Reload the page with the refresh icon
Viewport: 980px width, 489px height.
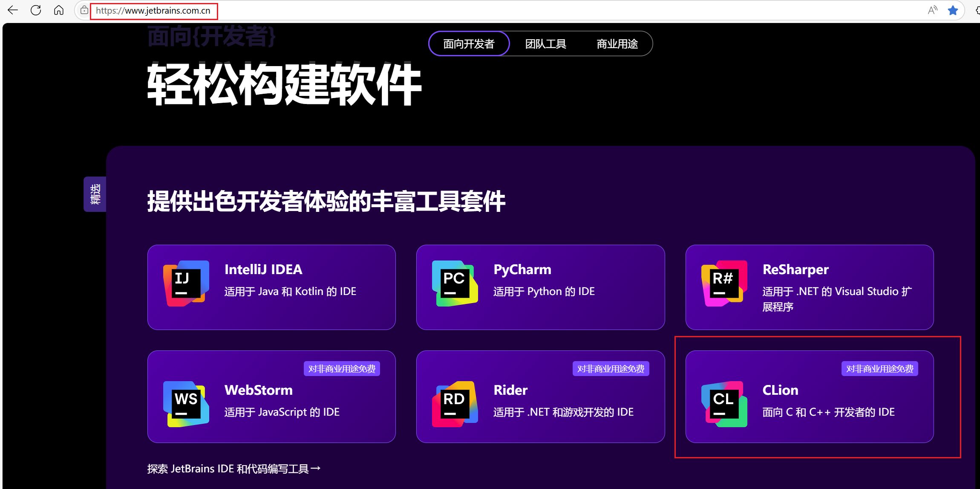(36, 10)
